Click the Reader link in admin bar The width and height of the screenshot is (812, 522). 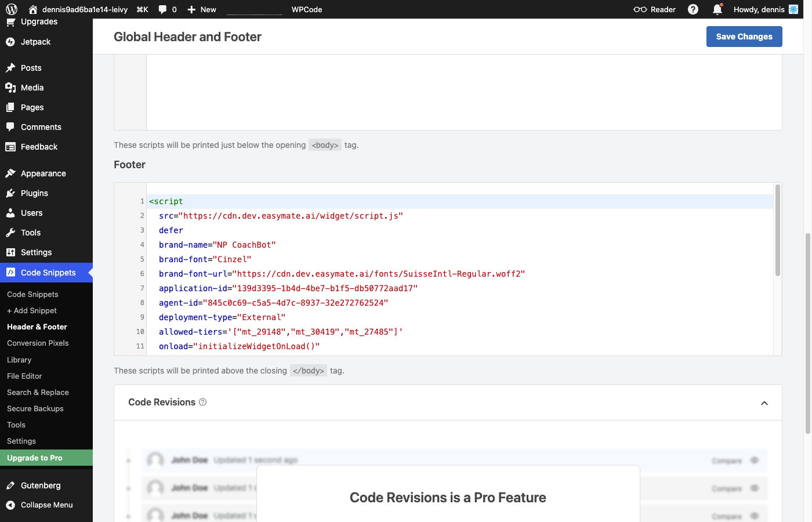point(655,9)
